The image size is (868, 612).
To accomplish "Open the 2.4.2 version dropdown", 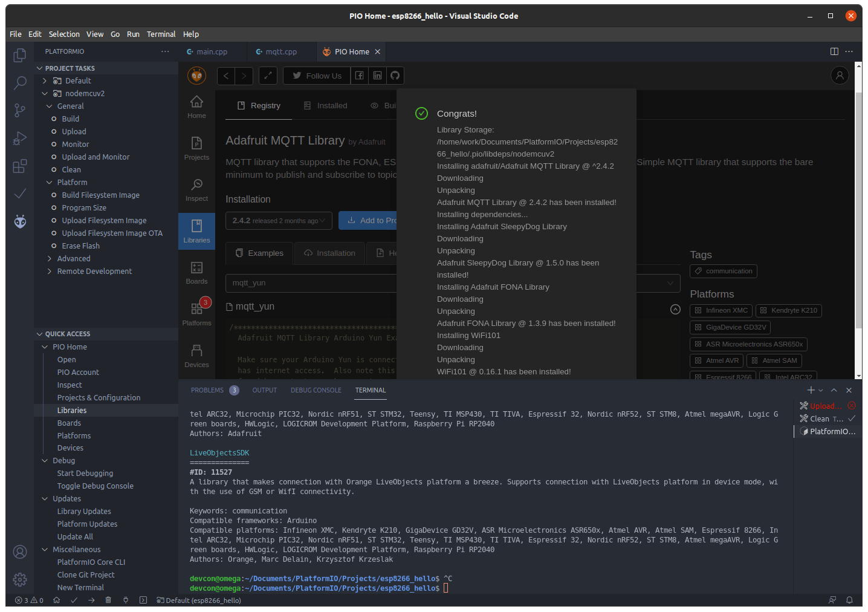I will (x=279, y=221).
